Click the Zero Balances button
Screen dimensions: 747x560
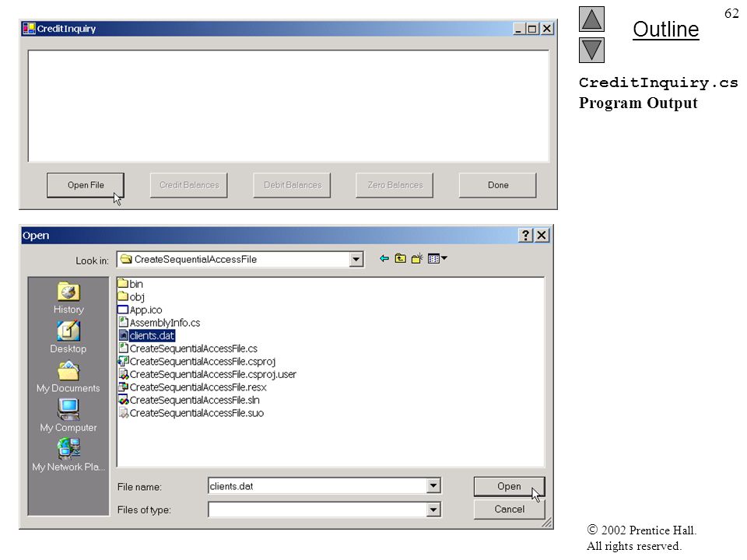coord(395,185)
